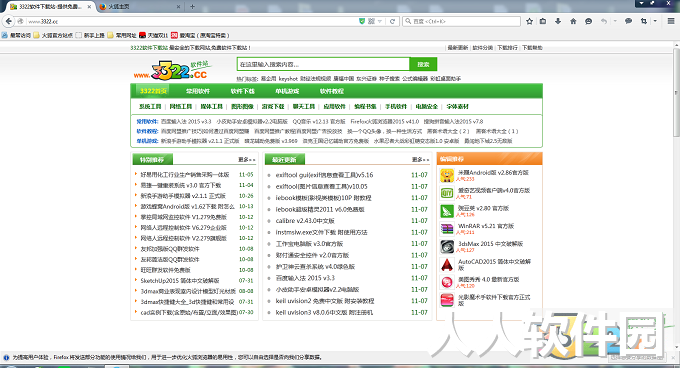The image size is (680, 368).
Task: Expand 更多 link in middle recent updates panel
Action: pyautogui.click(x=420, y=160)
